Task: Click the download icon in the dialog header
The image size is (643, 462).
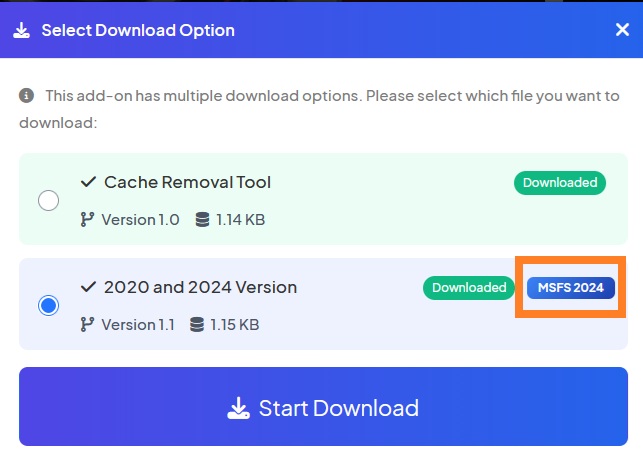Action: 22,30
